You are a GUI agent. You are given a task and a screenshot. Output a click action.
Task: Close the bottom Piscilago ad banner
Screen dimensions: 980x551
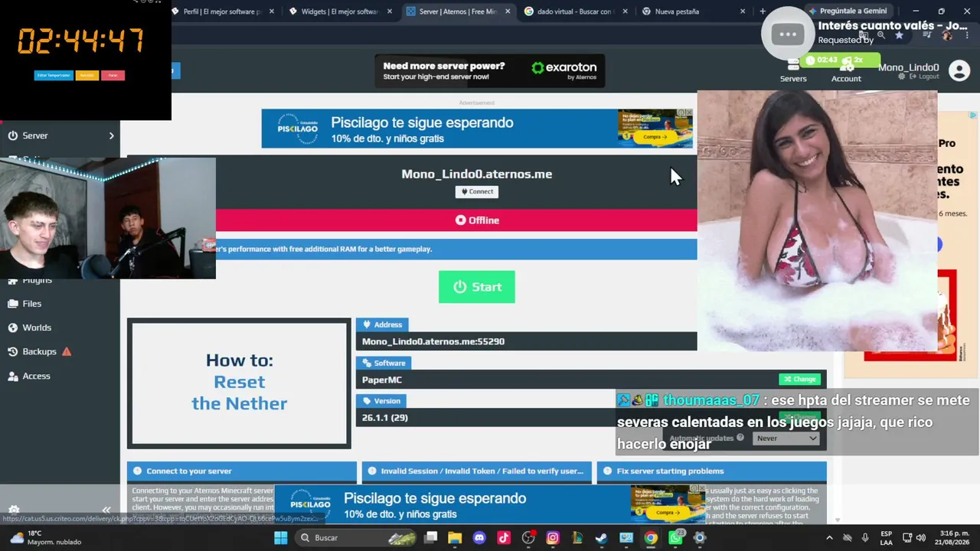tap(701, 488)
